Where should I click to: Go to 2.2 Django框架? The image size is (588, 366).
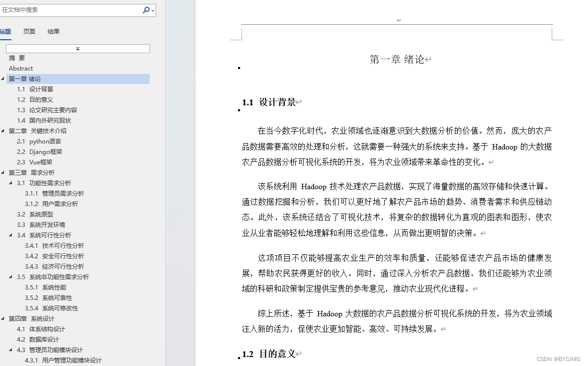pyautogui.click(x=39, y=152)
